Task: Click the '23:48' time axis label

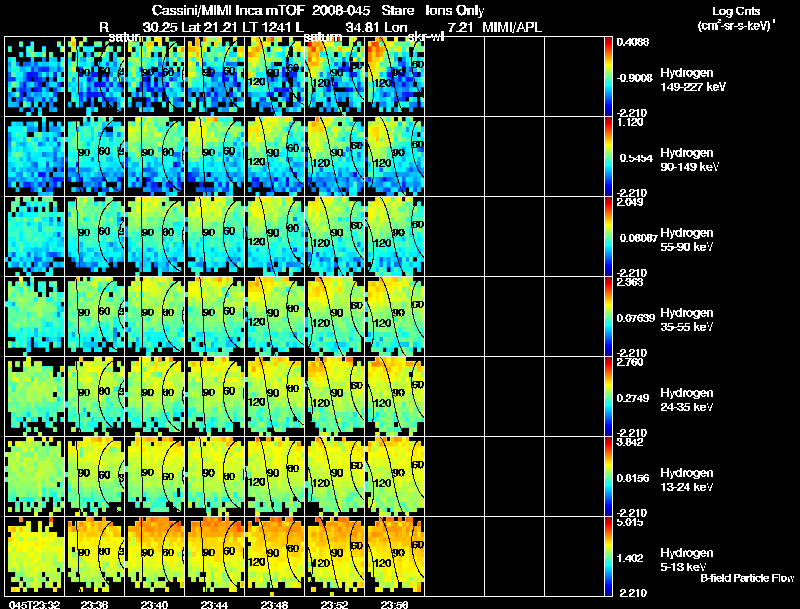Action: (274, 605)
